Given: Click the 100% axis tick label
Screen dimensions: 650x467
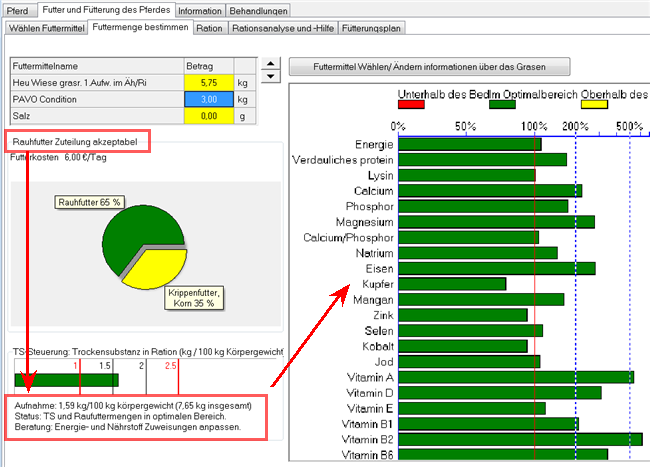Looking at the screenshot, I should point(534,126).
